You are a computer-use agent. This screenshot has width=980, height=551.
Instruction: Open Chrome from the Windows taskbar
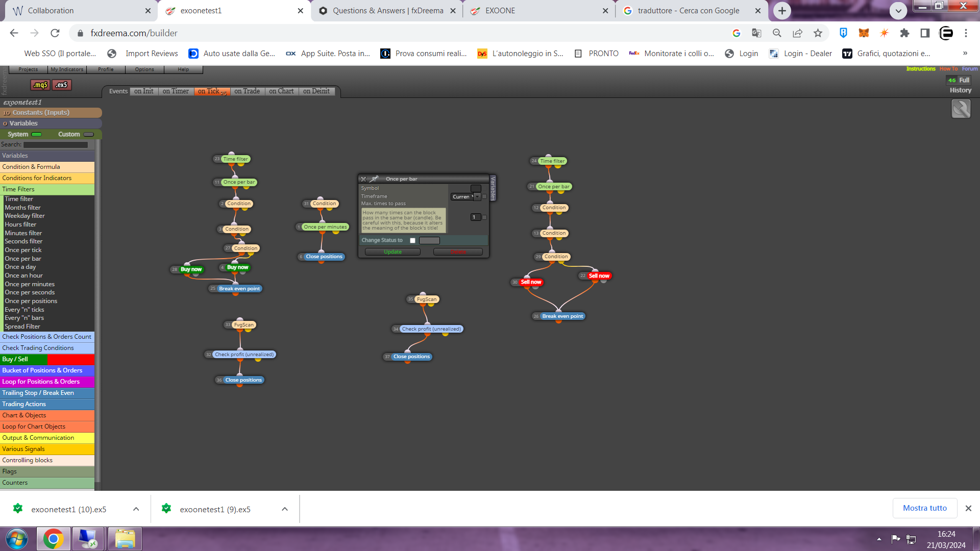pyautogui.click(x=53, y=539)
